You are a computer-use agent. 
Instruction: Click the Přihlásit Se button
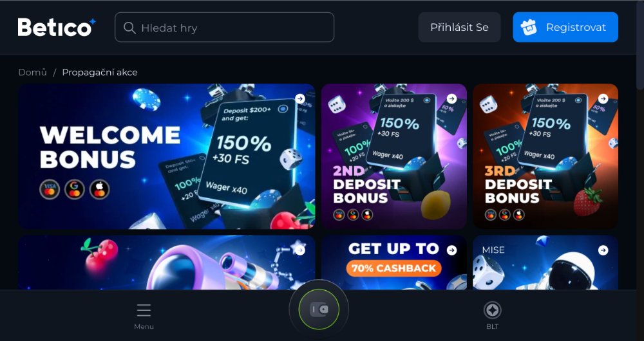coord(459,27)
